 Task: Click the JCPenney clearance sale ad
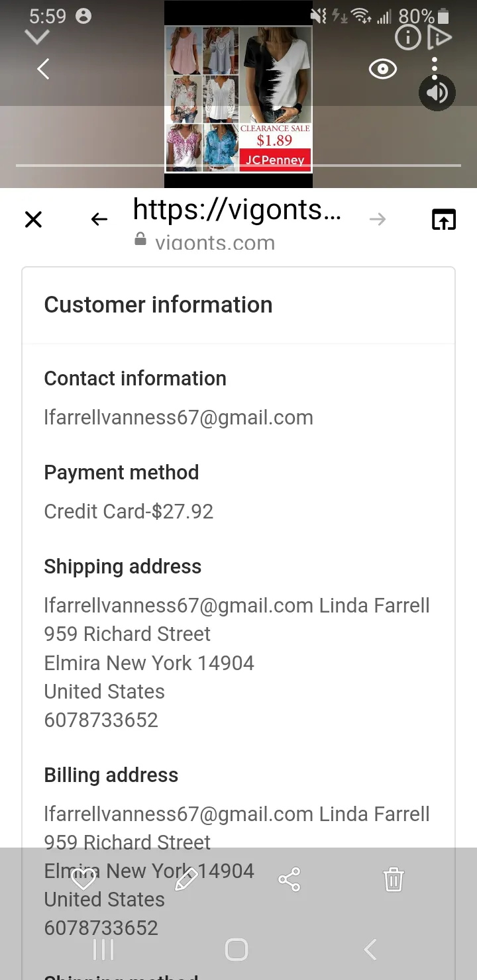tap(238, 99)
